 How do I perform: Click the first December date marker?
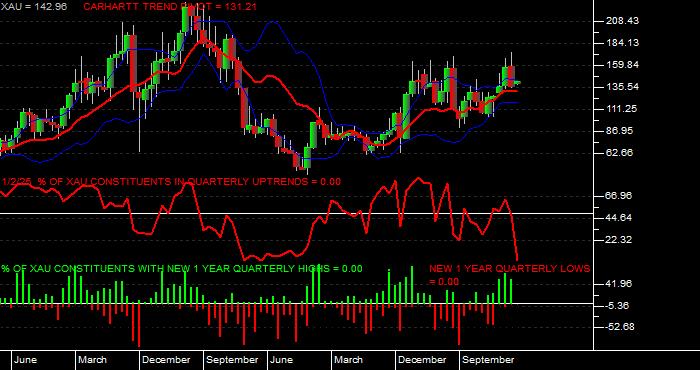pyautogui.click(x=167, y=360)
